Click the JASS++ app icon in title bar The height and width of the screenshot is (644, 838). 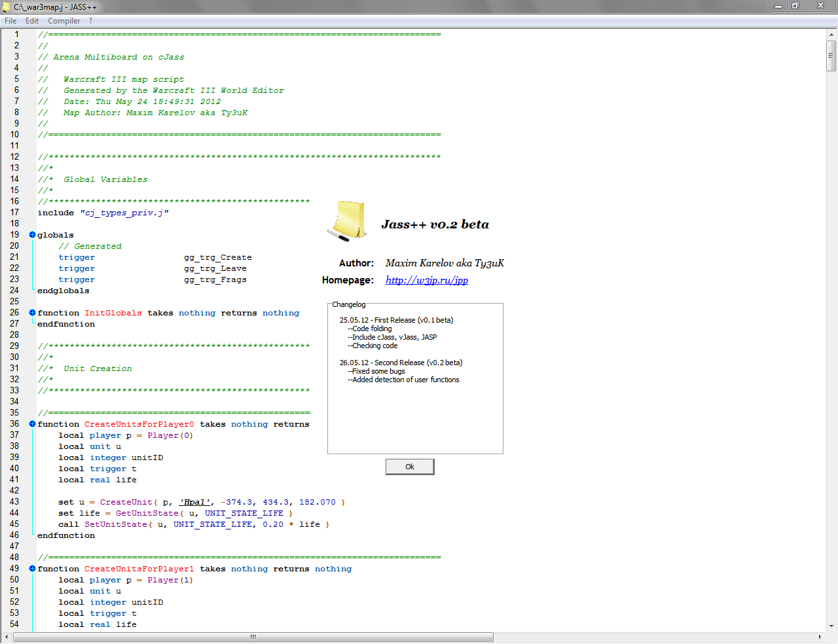pos(7,7)
